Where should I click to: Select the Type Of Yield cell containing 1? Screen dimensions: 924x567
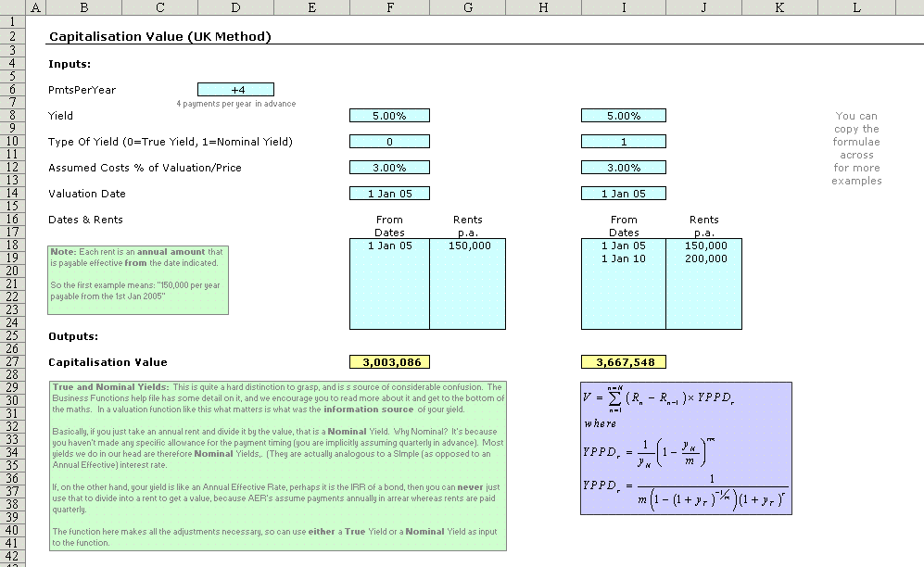pos(623,142)
